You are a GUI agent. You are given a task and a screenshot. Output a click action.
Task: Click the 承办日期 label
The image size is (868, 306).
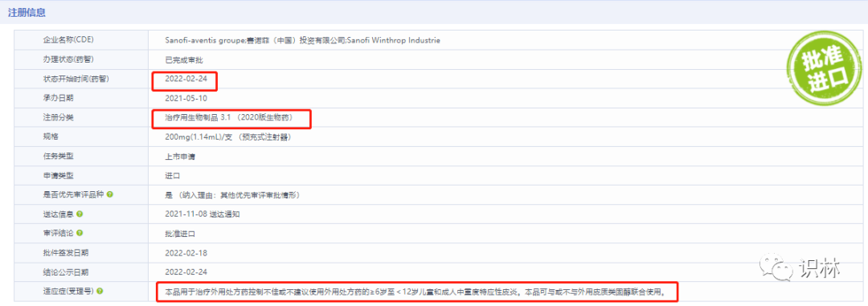pos(58,98)
